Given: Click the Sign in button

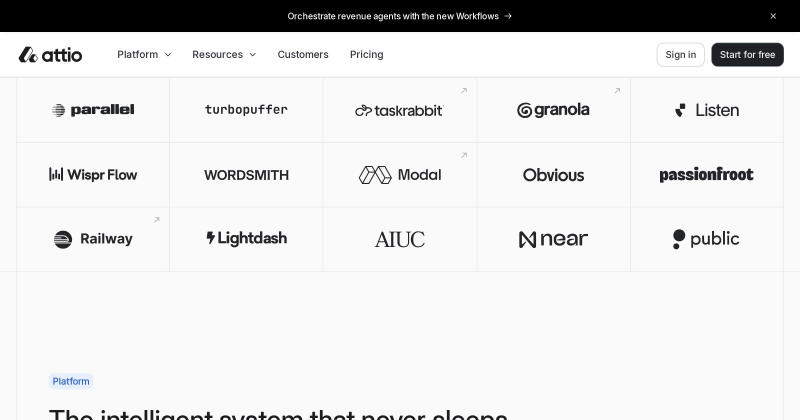Looking at the screenshot, I should coord(681,55).
